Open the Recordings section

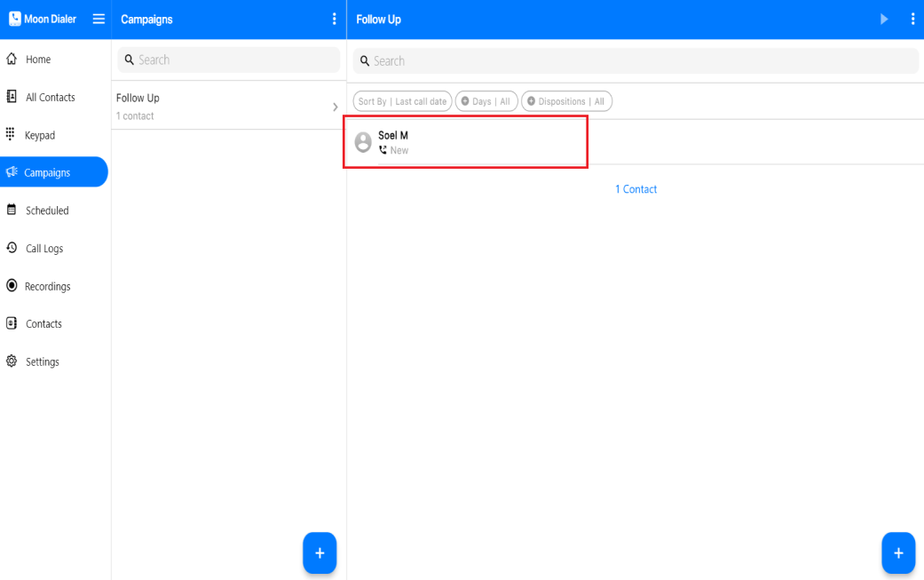(x=47, y=287)
